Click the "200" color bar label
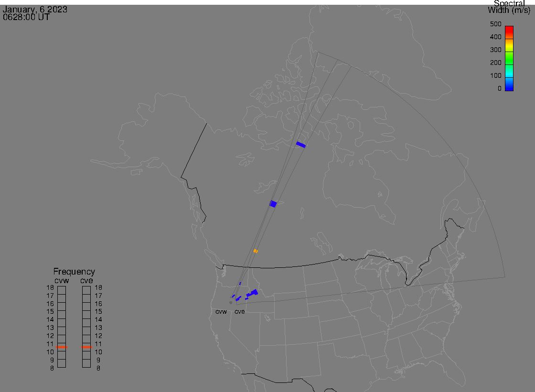The image size is (535, 392). (x=495, y=63)
